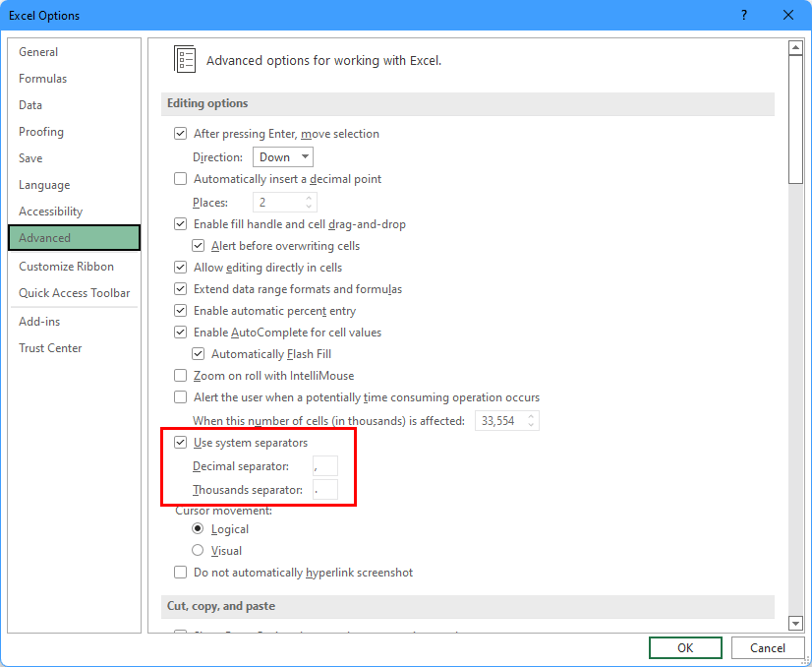Switch to Proofing settings
This screenshot has height=667, width=812.
pyautogui.click(x=74, y=132)
